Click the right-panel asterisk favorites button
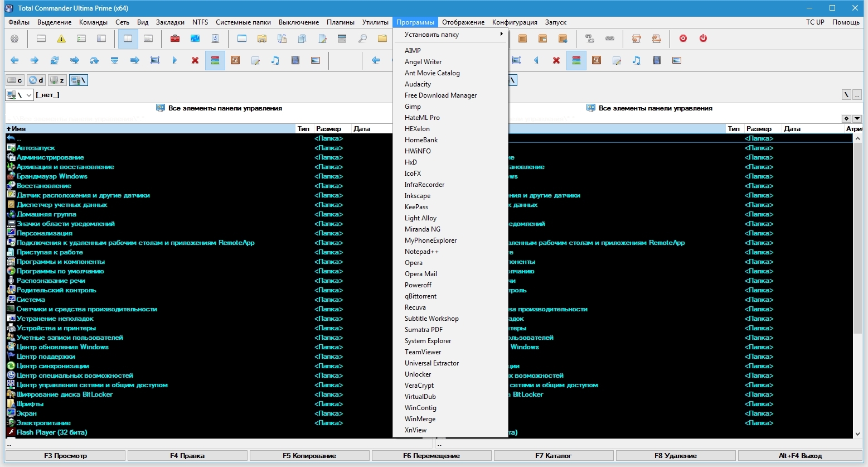Viewport: 868px width, 467px height. (847, 118)
